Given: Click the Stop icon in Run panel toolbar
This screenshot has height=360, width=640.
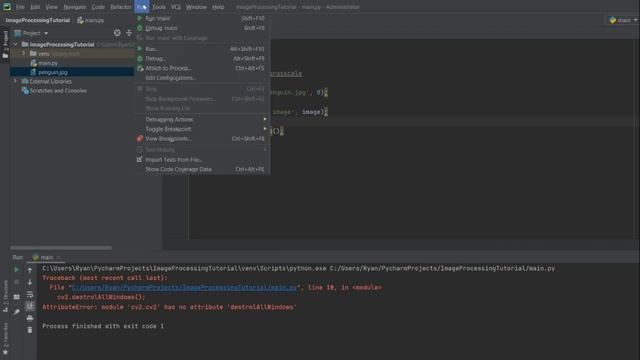Looking at the screenshot, I should point(17,282).
